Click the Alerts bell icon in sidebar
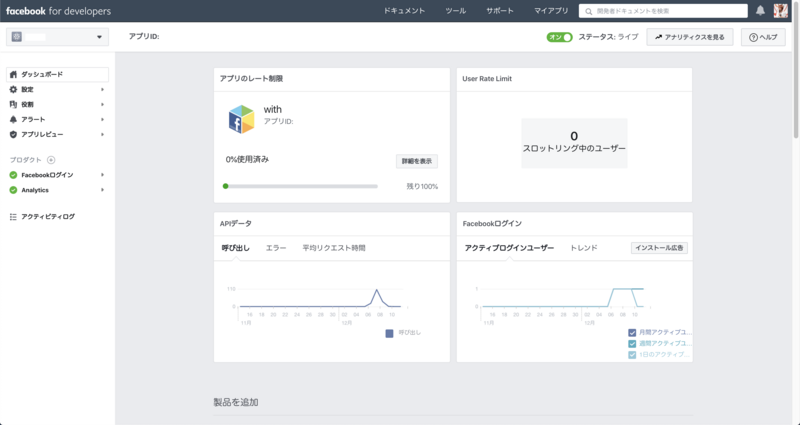The height and width of the screenshot is (425, 800). click(14, 119)
